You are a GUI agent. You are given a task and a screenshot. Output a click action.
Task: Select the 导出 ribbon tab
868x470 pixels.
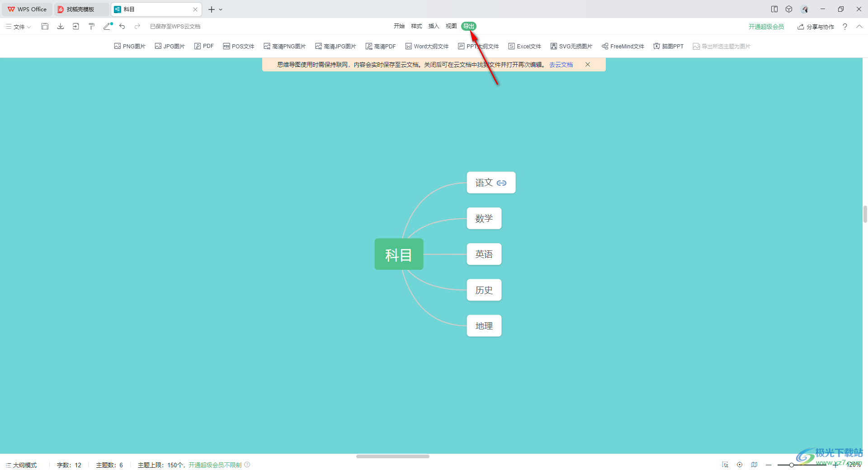pyautogui.click(x=469, y=26)
